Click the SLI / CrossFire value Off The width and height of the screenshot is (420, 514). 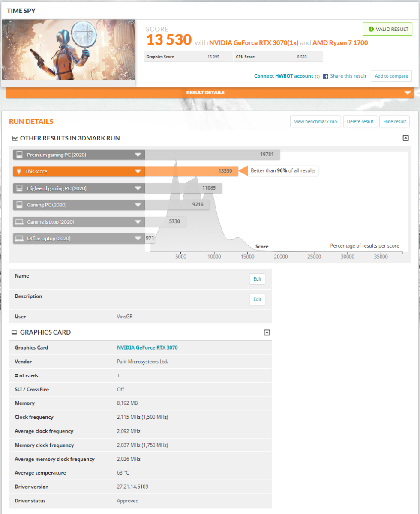[120, 389]
